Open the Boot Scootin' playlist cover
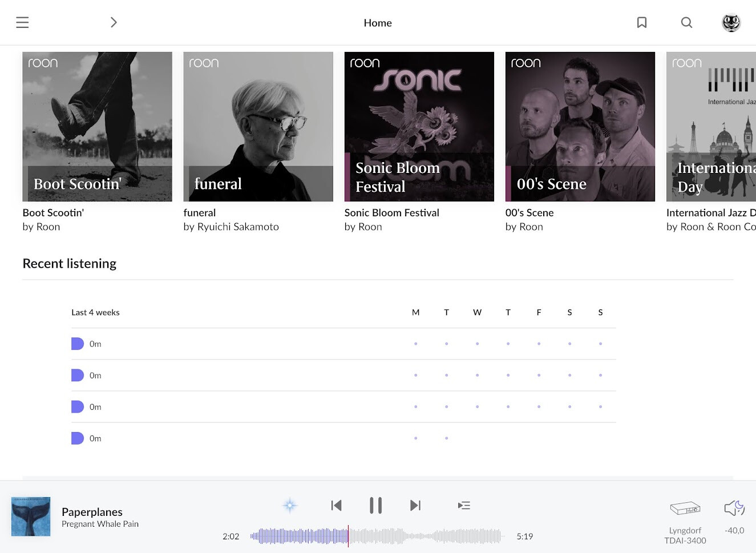756x553 pixels. (x=97, y=127)
